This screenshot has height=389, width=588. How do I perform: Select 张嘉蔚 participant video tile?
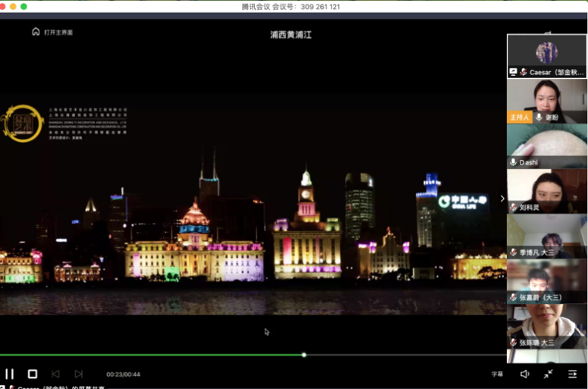(546, 281)
